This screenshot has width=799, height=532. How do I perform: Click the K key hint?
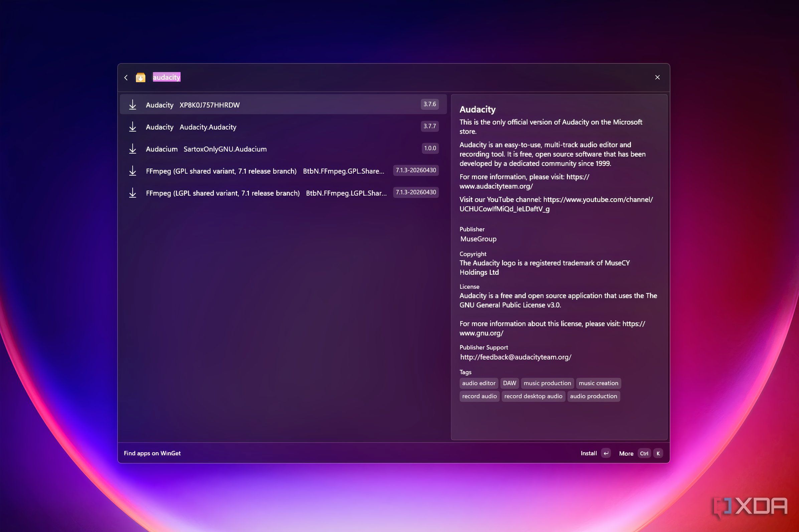tap(658, 454)
